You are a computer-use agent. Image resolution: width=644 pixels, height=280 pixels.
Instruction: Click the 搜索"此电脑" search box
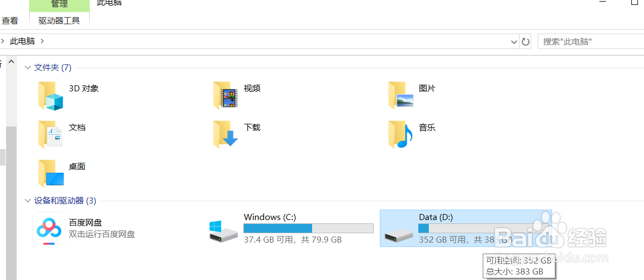click(589, 42)
